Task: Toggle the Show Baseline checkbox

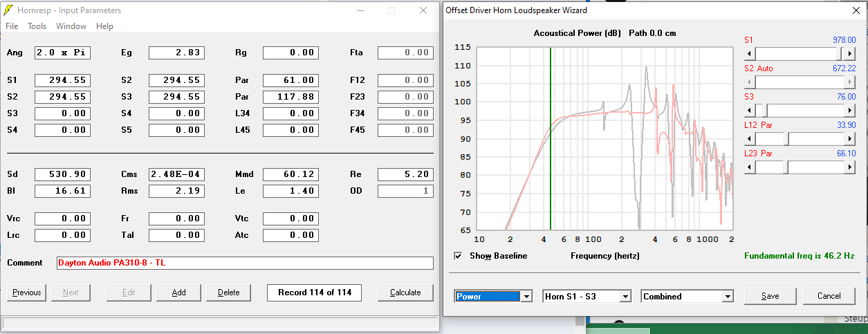Action: click(x=458, y=256)
